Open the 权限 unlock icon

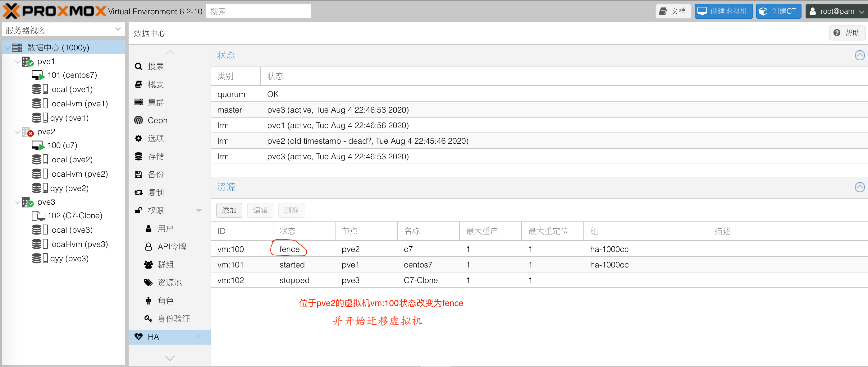(139, 211)
